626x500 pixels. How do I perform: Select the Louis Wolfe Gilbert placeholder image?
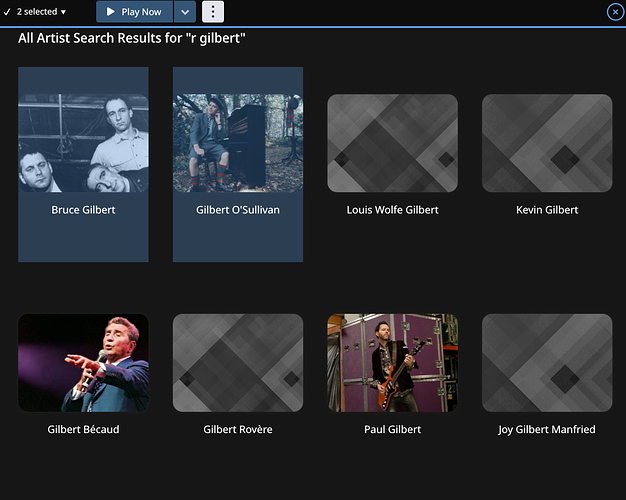[392, 143]
